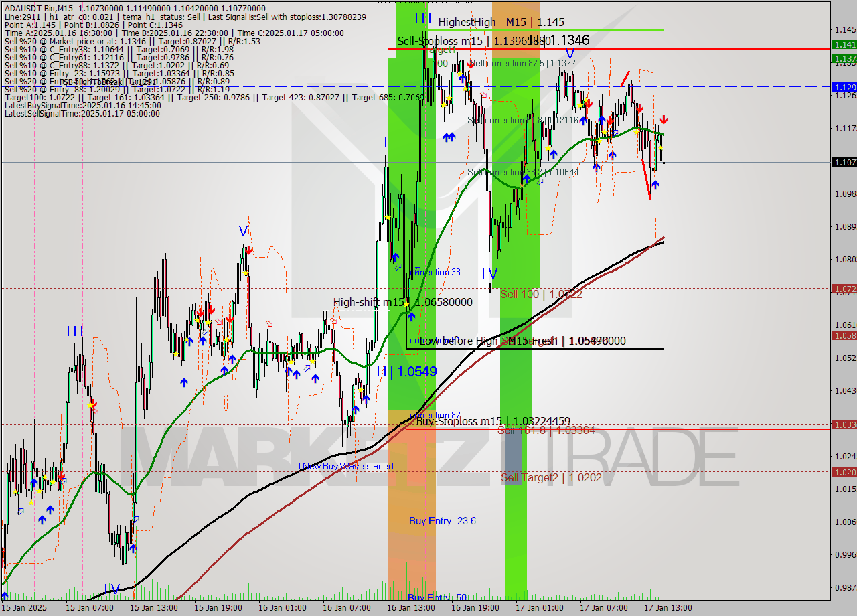Click the blue 'correction 38' label
Viewport: 857px width, 616px height.
[x=435, y=272]
